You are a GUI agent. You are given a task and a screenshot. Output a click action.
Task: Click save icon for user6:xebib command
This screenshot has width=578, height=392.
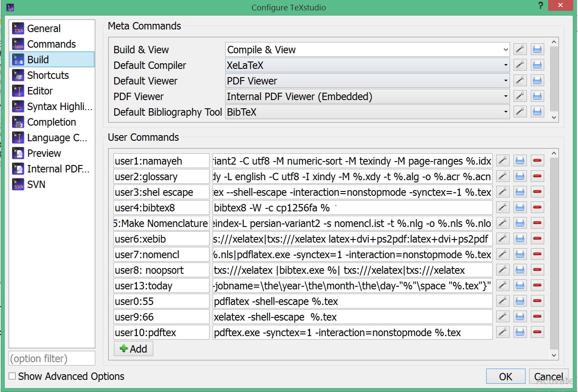coord(520,239)
